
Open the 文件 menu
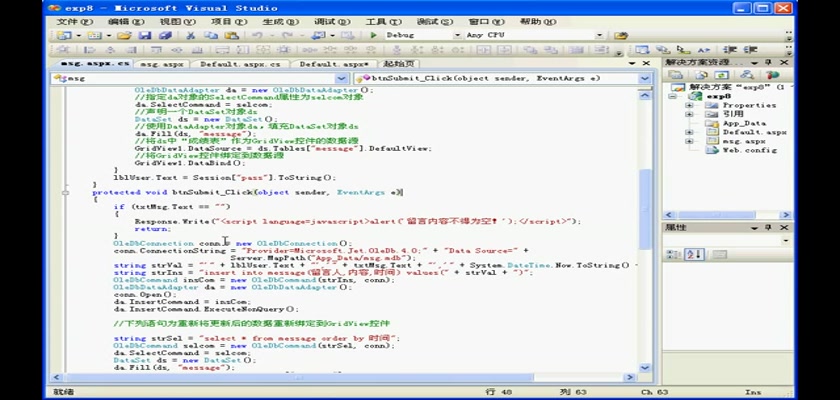[75, 22]
